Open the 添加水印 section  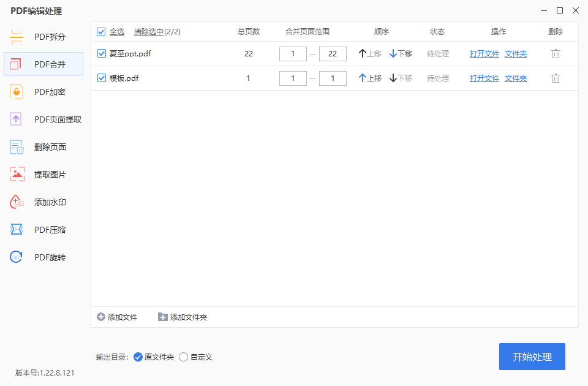pos(43,202)
